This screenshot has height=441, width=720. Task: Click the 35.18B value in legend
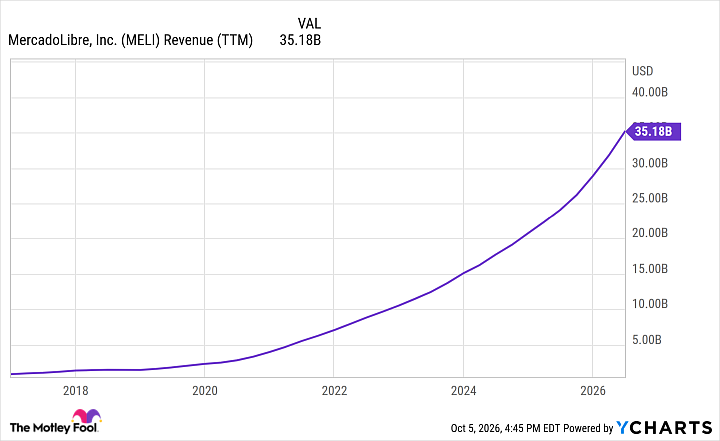pyautogui.click(x=300, y=40)
